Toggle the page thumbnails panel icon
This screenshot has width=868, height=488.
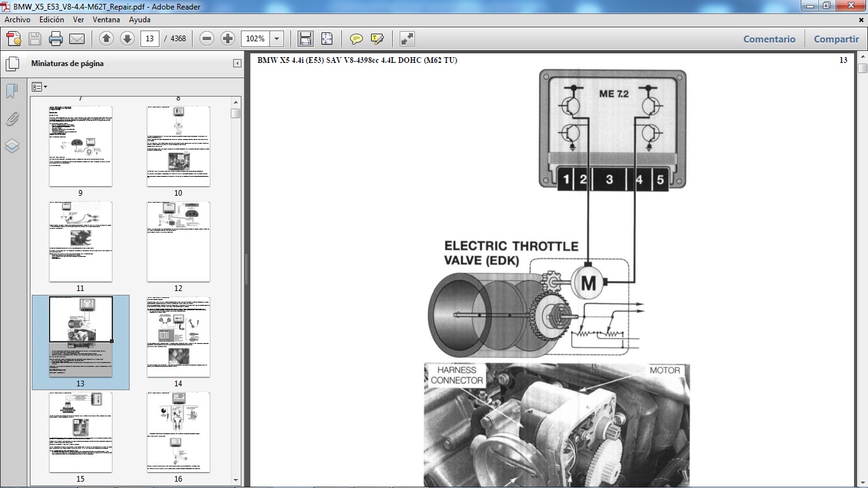[x=12, y=64]
